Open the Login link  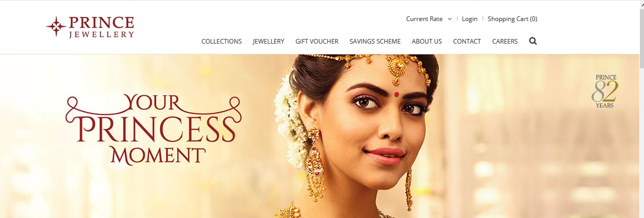click(x=469, y=19)
